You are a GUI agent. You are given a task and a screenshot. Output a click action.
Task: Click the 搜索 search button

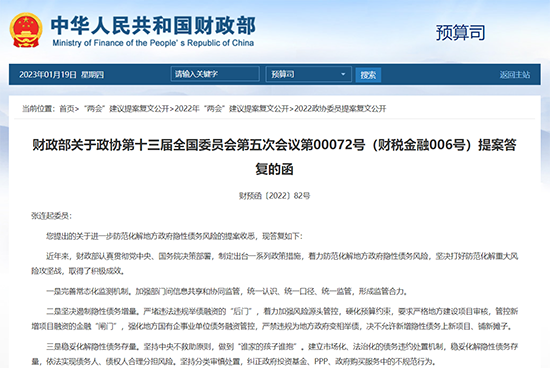368,75
